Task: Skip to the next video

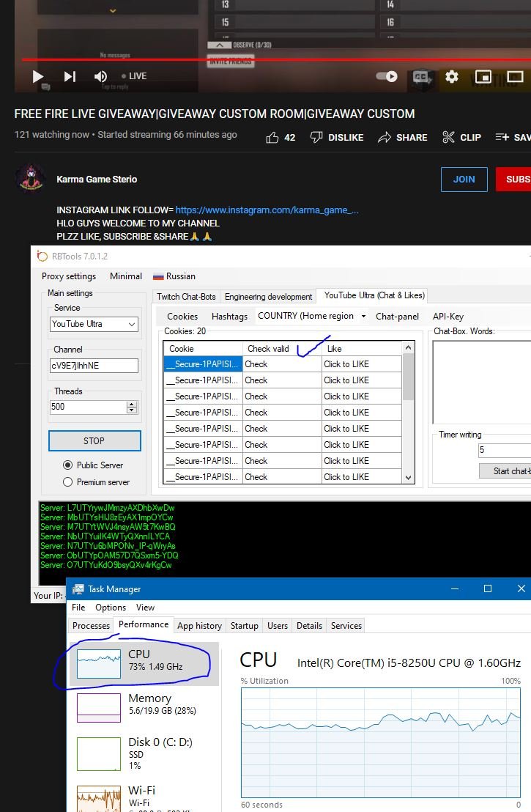Action: coord(70,76)
